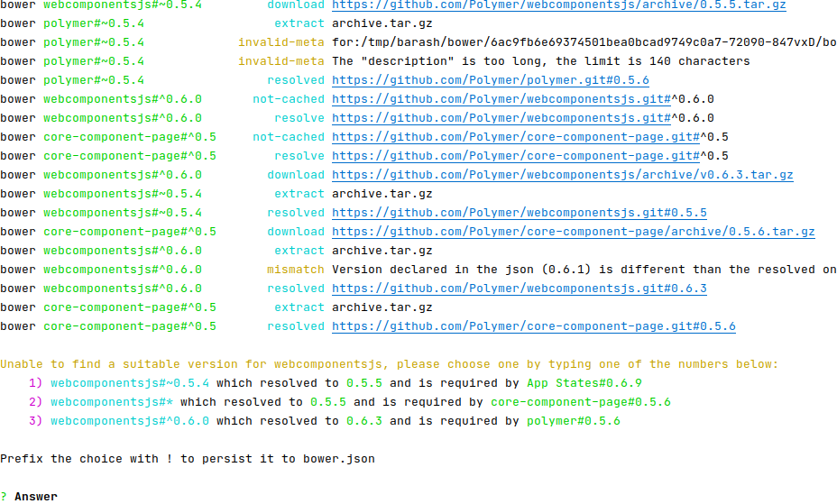Click the 'description is too long' message
This screenshot has height=504, width=837.
[x=541, y=61]
